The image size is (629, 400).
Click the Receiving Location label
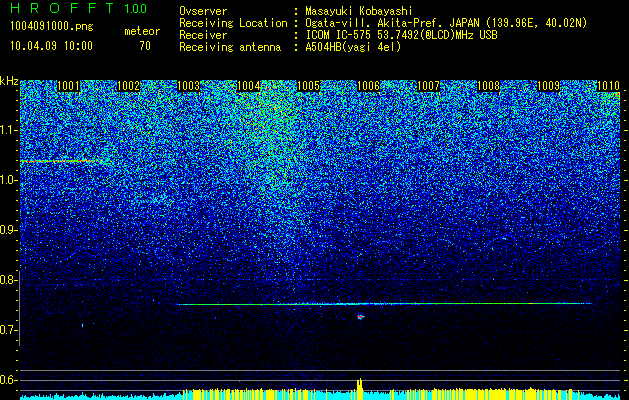233,23
